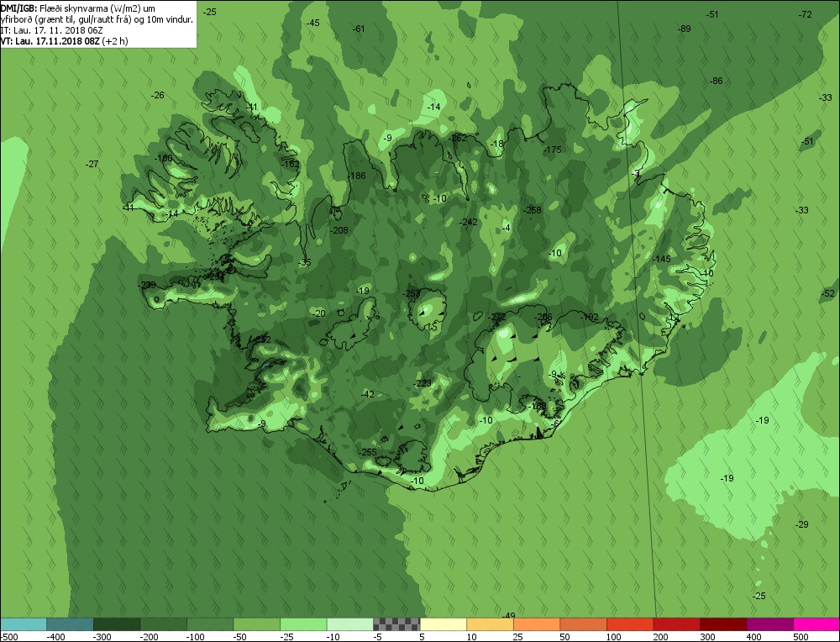This screenshot has height=642, width=840.
Task: Choose the dark maroon 300 to 400 legend swatch
Action: (x=723, y=624)
